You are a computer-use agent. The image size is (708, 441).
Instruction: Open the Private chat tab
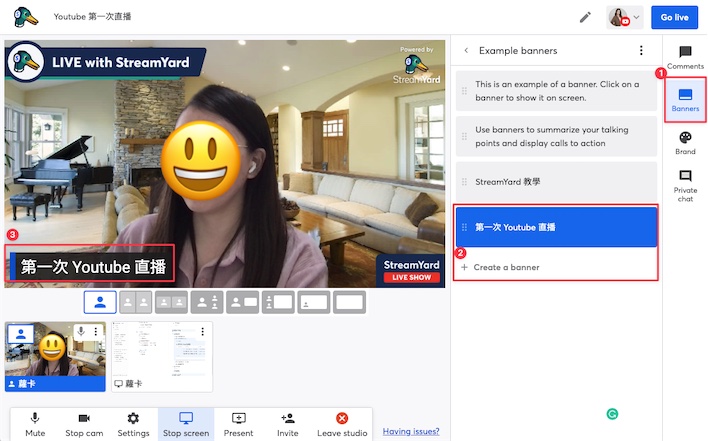tap(685, 186)
